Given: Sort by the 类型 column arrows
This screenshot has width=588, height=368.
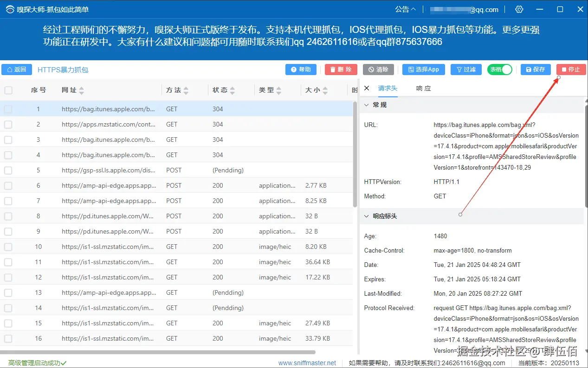Looking at the screenshot, I should pyautogui.click(x=279, y=90).
